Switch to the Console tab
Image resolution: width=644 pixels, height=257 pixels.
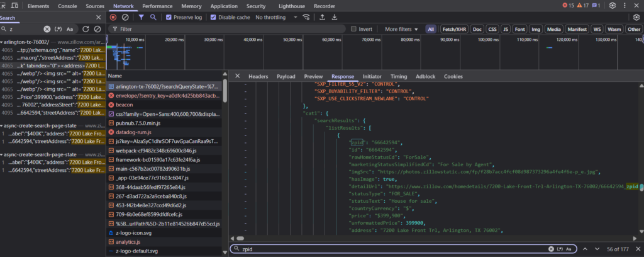tap(67, 6)
